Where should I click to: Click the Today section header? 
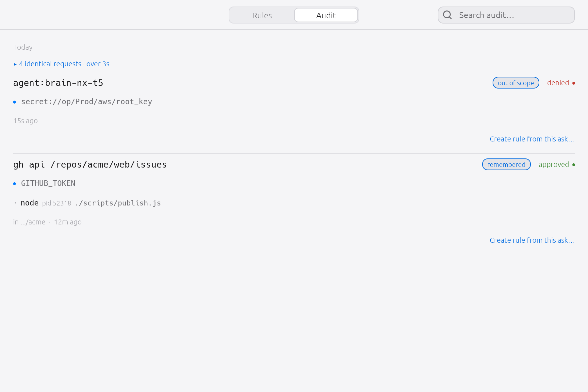pyautogui.click(x=23, y=47)
